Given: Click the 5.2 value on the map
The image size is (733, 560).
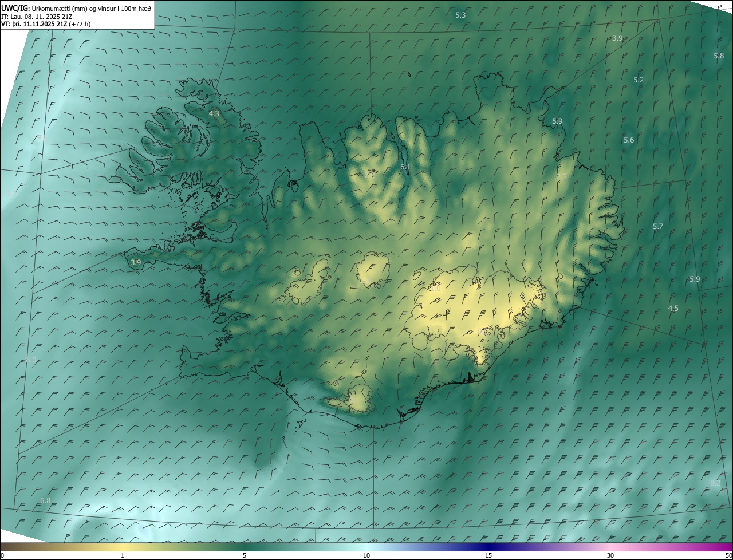Looking at the screenshot, I should point(639,80).
